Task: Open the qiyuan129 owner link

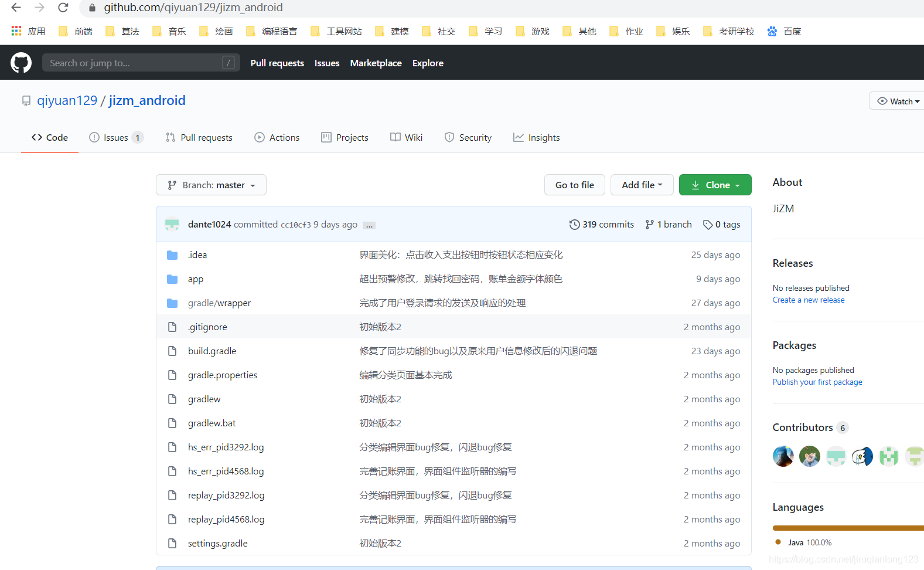Action: [67, 100]
